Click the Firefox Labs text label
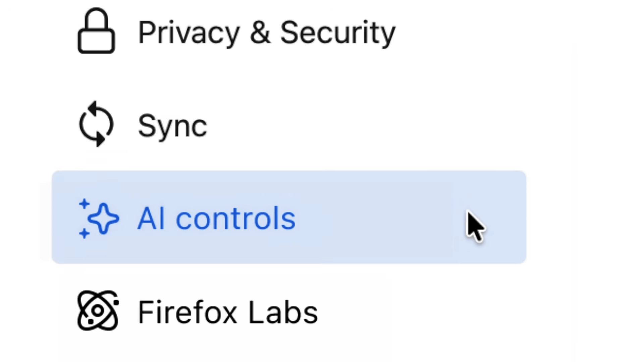This screenshot has width=644, height=362. coord(228,312)
